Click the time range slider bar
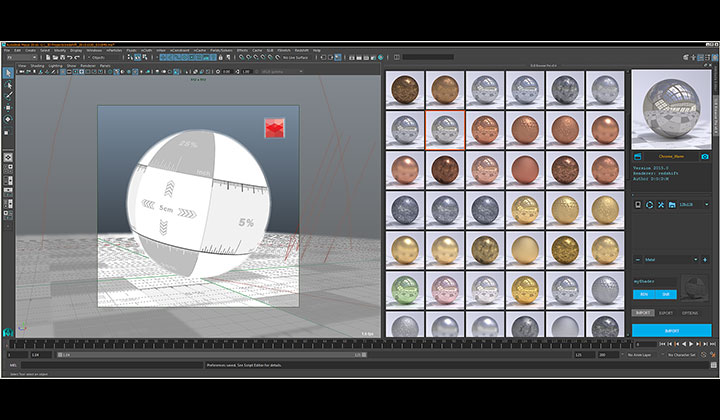The width and height of the screenshot is (720, 420). tap(212, 355)
